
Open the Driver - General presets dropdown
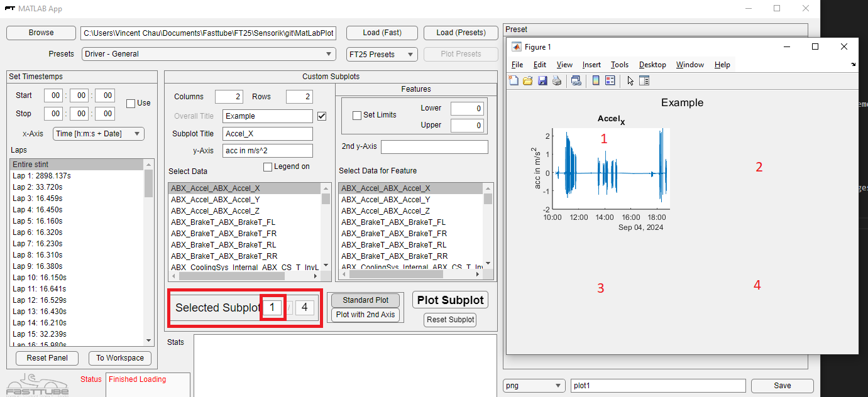211,54
